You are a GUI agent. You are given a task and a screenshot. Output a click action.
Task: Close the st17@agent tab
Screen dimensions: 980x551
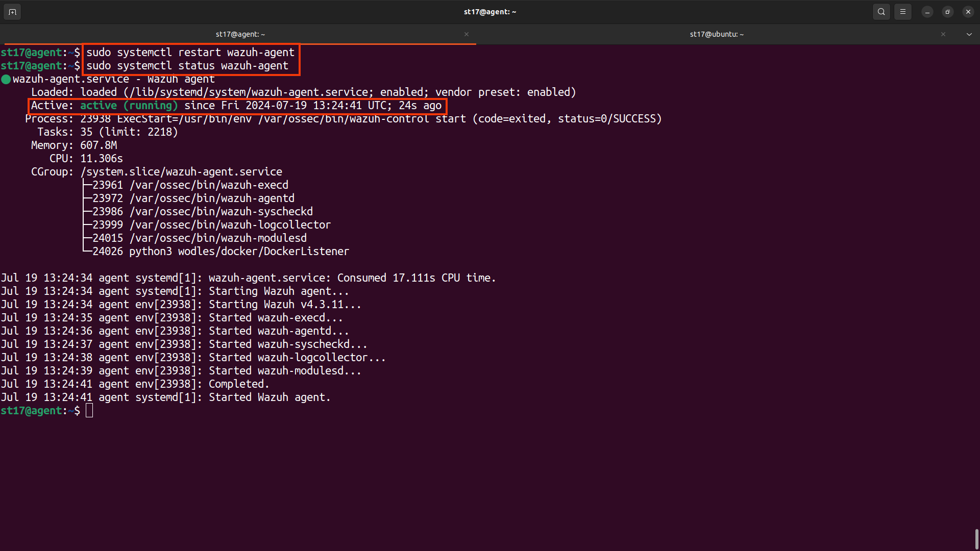(467, 34)
